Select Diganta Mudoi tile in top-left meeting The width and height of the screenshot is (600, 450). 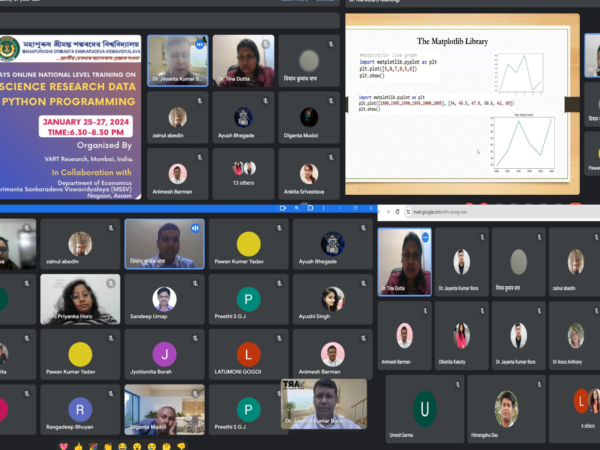(x=309, y=117)
